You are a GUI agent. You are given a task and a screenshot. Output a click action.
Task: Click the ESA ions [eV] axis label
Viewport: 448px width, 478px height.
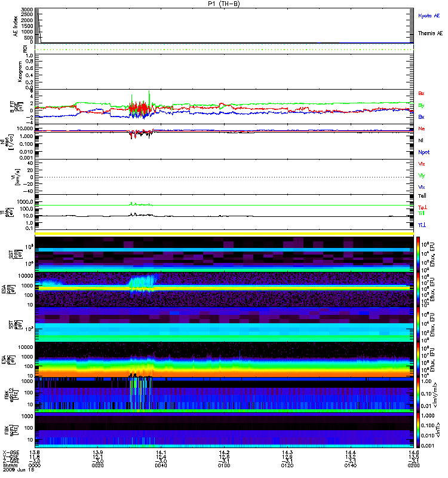point(8,289)
